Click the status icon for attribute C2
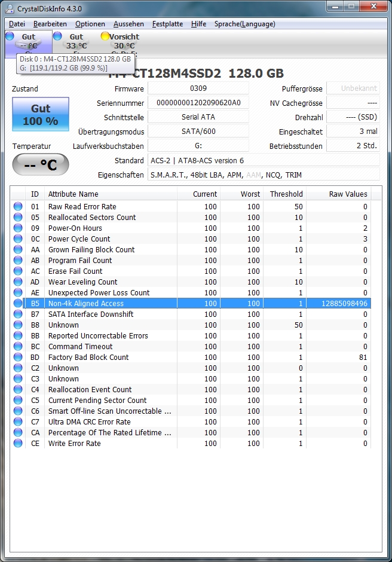Viewport: 392px width, 562px height. tap(18, 368)
